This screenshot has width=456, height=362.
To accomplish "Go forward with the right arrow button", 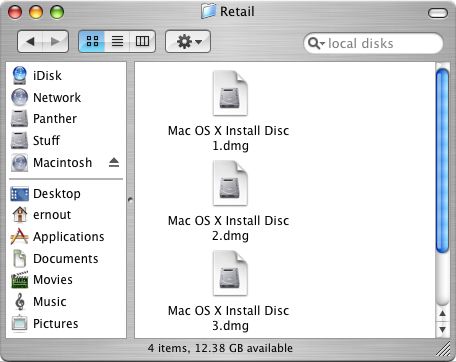I will click(56, 41).
